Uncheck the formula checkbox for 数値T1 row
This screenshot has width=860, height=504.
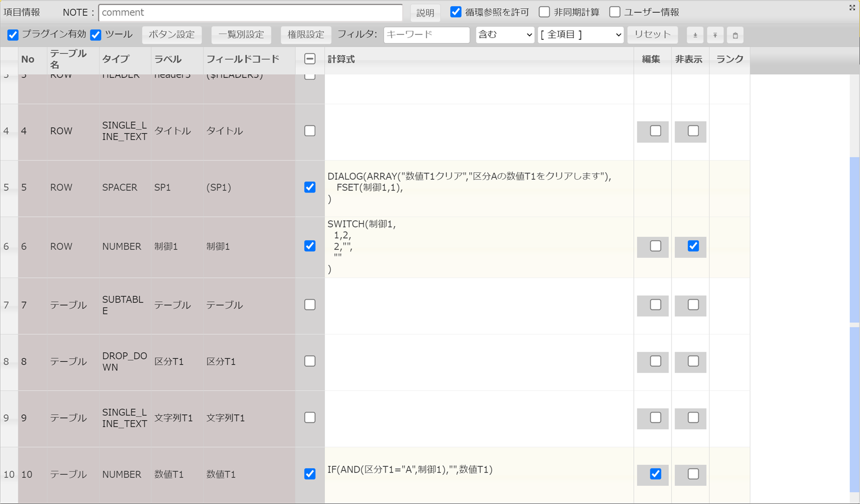click(310, 474)
